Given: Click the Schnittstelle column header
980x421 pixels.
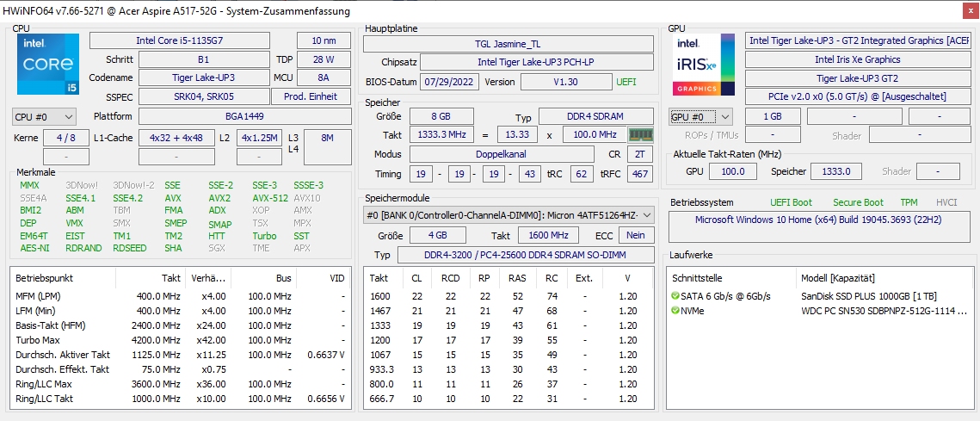Looking at the screenshot, I should [x=697, y=278].
